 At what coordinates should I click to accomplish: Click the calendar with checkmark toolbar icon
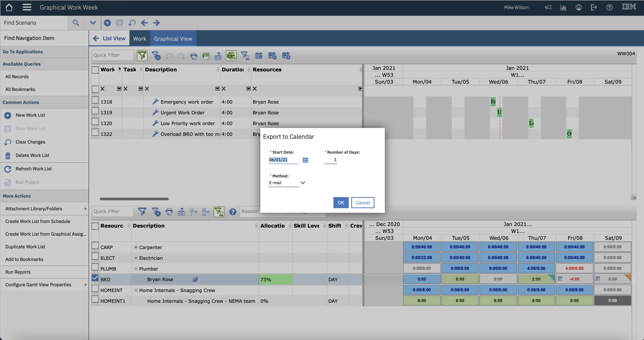(x=259, y=55)
